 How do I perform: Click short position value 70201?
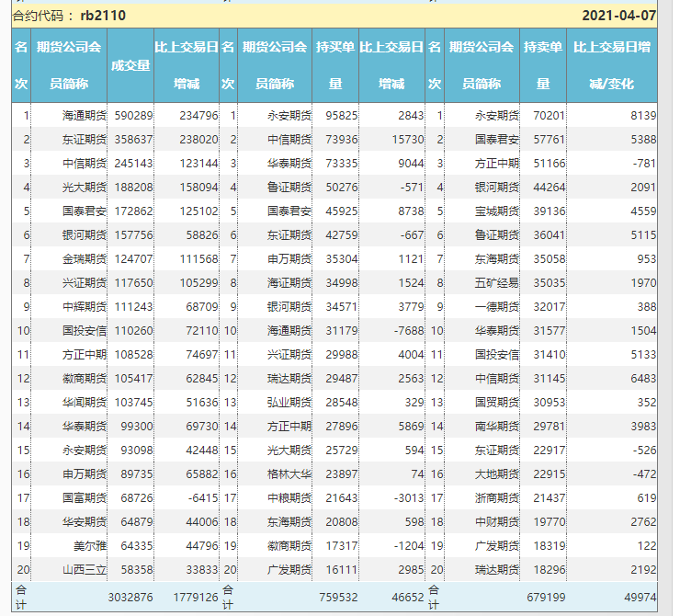[x=550, y=116]
